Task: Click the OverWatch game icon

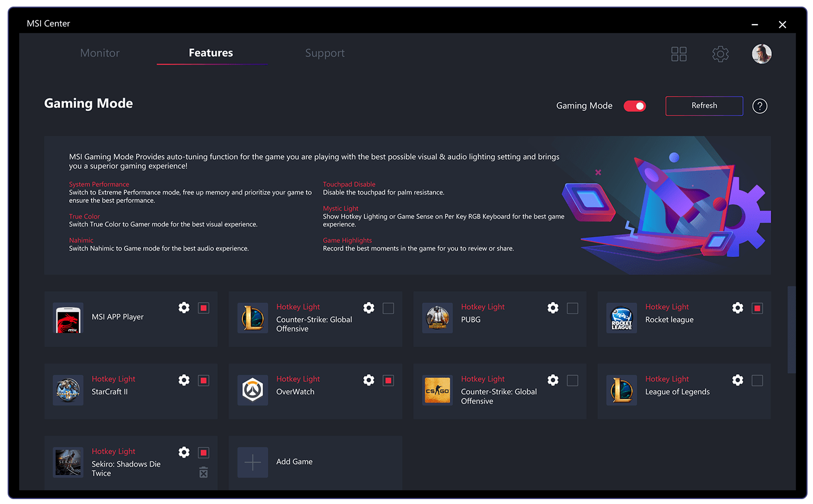Action: coord(253,390)
